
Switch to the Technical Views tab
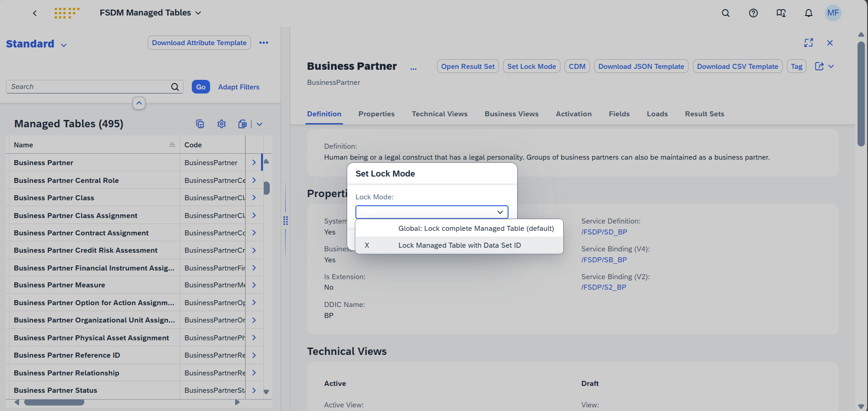coord(440,114)
